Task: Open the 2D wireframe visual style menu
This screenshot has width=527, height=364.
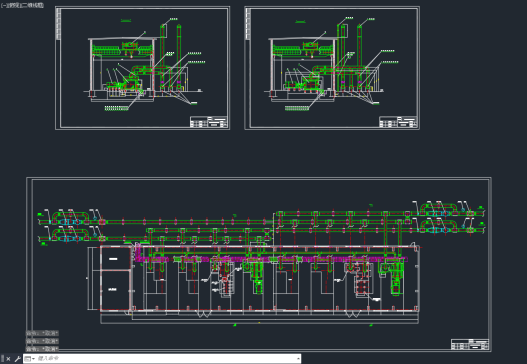Action: tap(33, 5)
